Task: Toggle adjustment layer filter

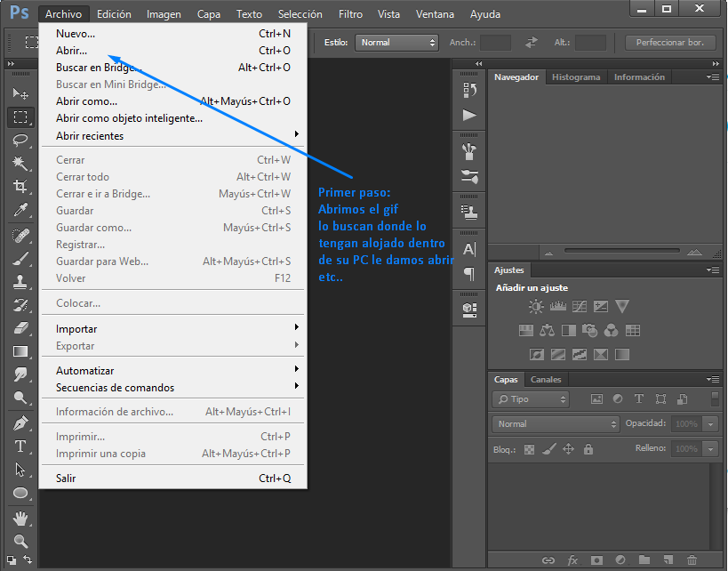Action: click(618, 399)
